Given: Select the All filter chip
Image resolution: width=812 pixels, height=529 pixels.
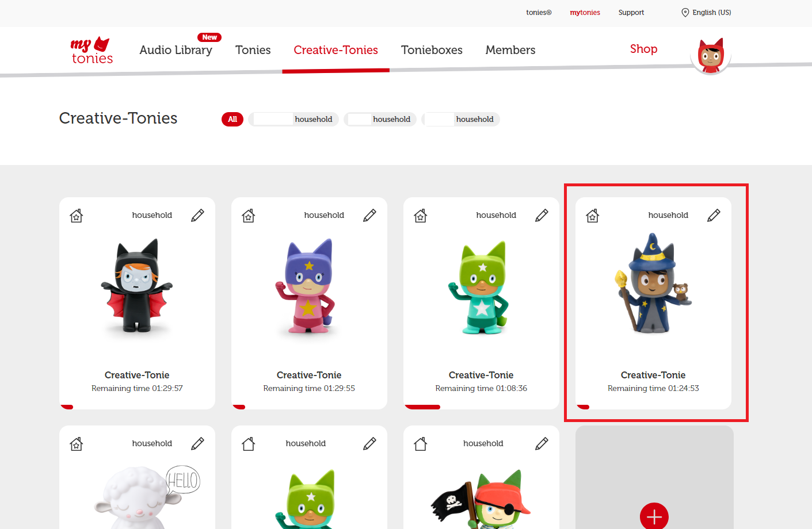Looking at the screenshot, I should point(232,119).
